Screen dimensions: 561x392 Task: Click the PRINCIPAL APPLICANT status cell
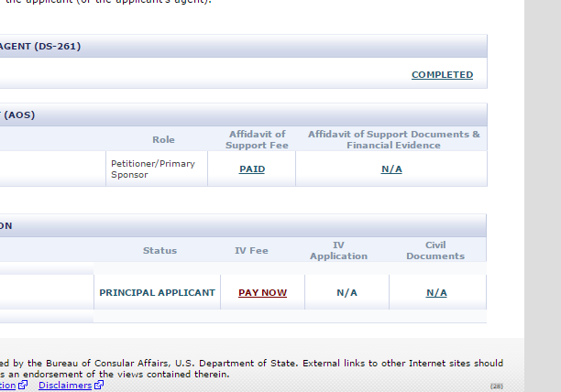157,293
